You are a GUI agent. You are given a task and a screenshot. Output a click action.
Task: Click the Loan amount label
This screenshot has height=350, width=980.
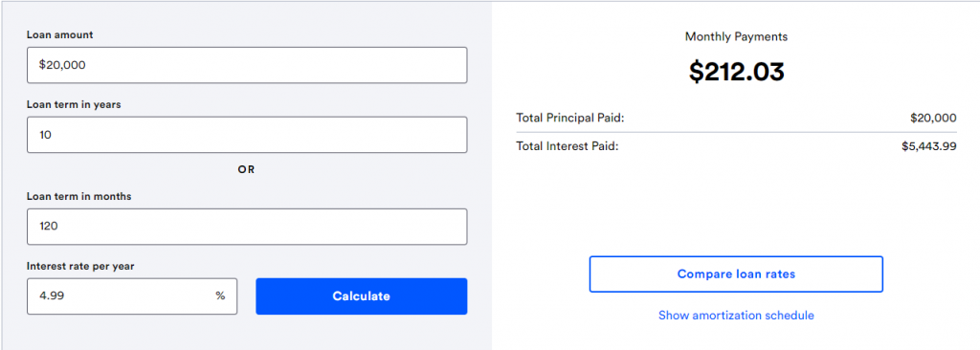60,35
